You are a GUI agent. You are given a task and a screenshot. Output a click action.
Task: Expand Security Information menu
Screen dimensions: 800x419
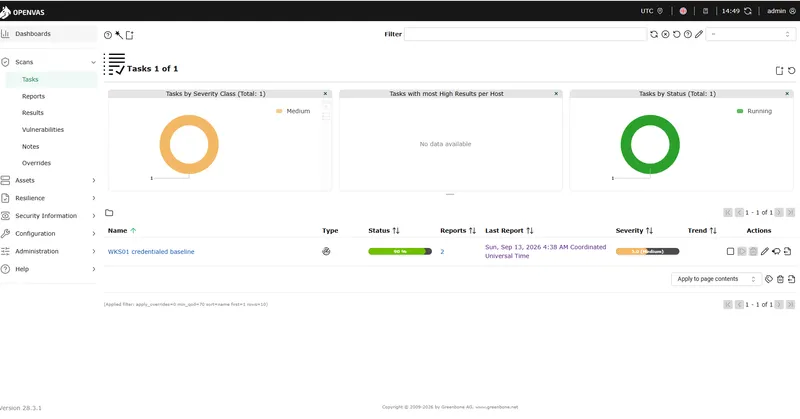click(48, 216)
